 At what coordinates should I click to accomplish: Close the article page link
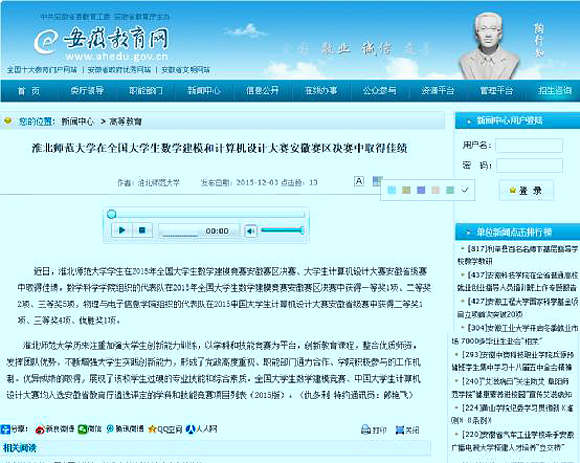407,430
